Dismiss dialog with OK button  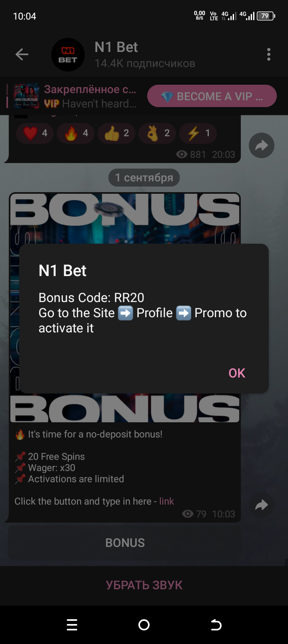coord(237,373)
